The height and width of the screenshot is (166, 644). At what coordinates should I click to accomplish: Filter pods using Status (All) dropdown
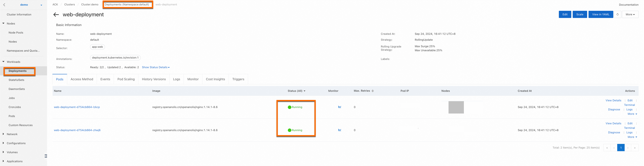[x=296, y=91]
